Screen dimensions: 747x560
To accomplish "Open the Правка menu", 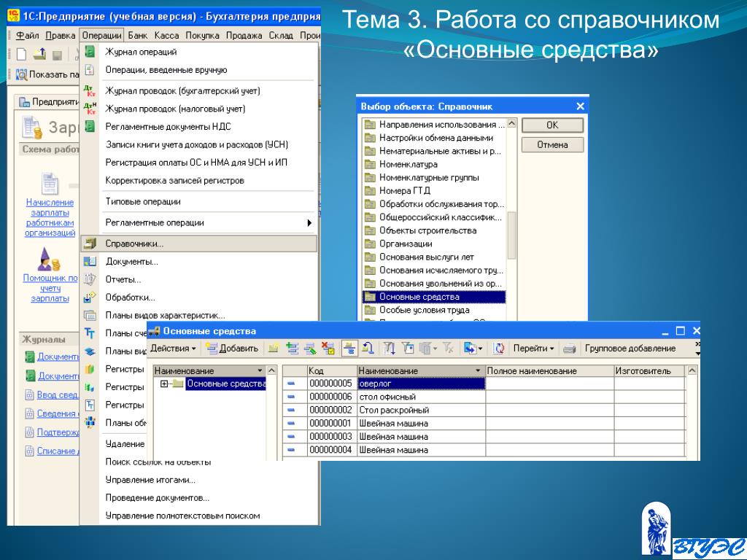I will [x=61, y=35].
